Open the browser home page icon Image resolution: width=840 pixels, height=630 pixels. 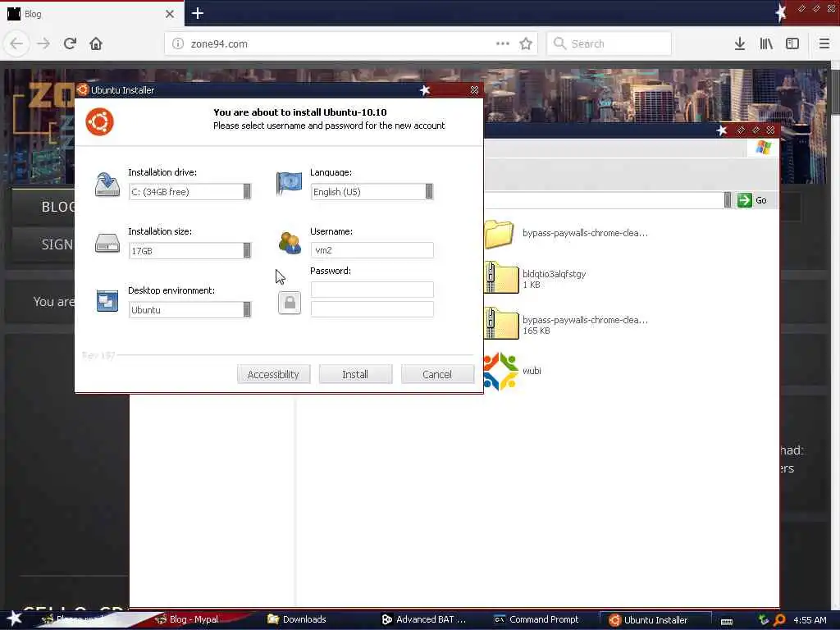[x=96, y=43]
